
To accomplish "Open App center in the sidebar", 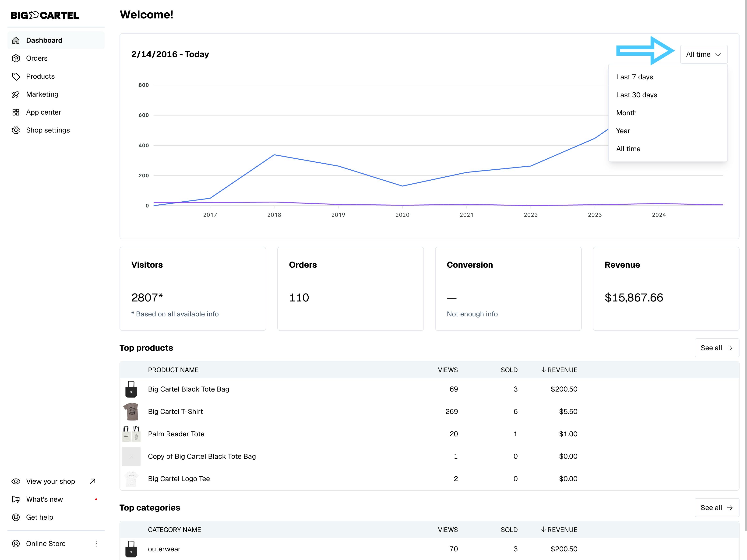I will (x=56, y=112).
